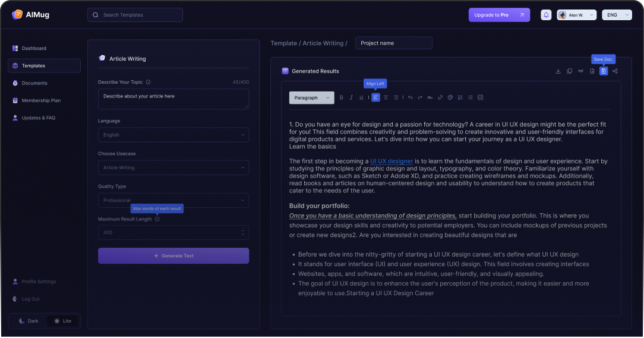Go to Membership Plan in sidebar

pos(41,100)
